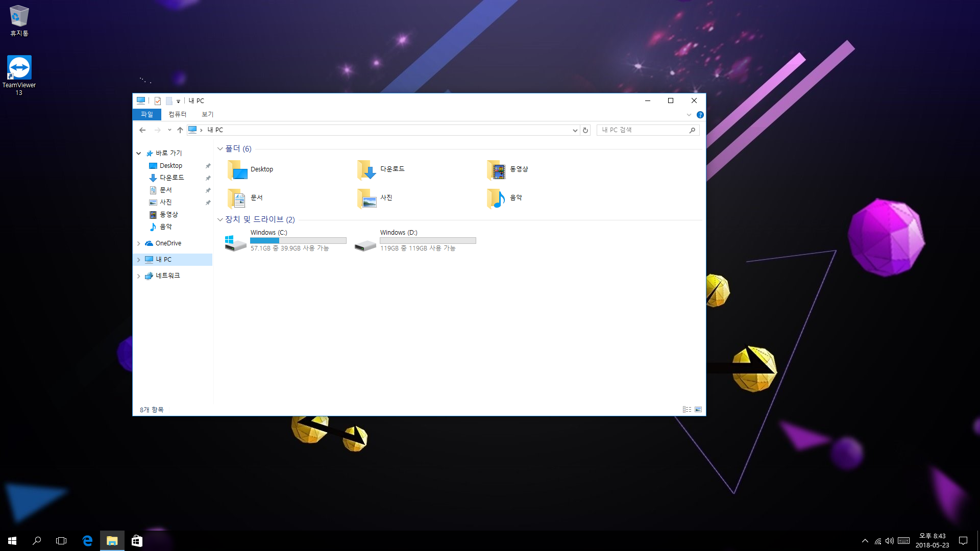
Task: Click the up-one-level arrow
Action: [x=180, y=130]
